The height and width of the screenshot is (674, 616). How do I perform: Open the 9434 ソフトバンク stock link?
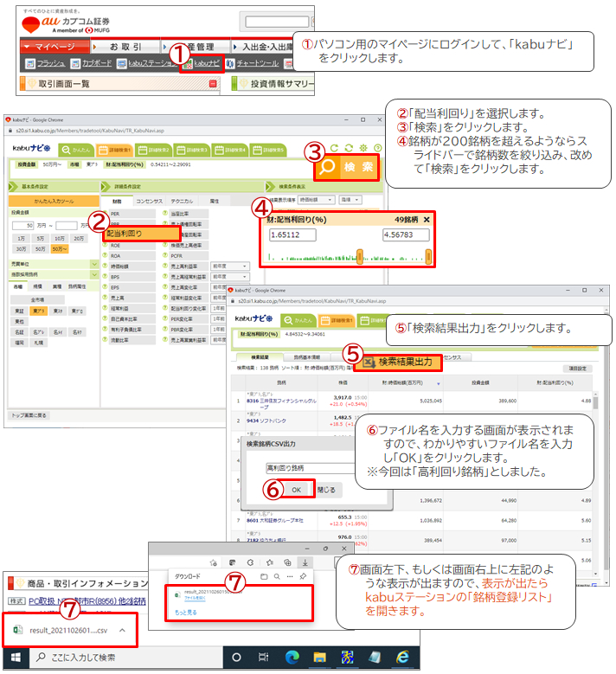point(266,420)
